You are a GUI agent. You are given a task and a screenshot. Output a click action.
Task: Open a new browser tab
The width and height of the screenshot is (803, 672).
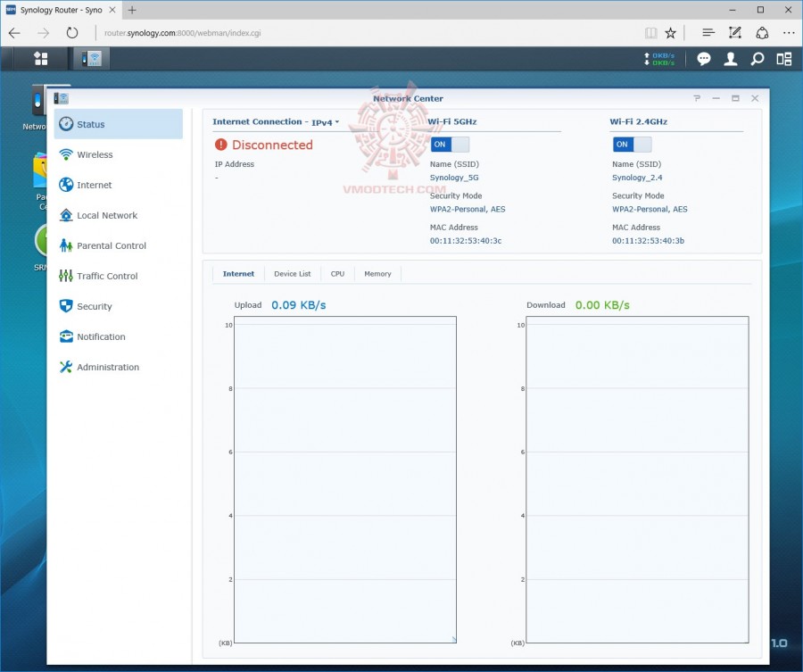(x=132, y=10)
